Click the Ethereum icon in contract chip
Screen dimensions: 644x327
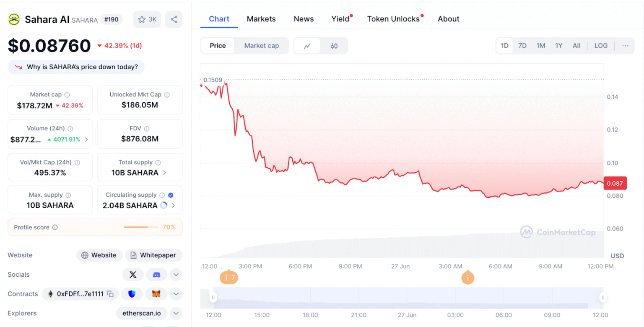pyautogui.click(x=51, y=294)
